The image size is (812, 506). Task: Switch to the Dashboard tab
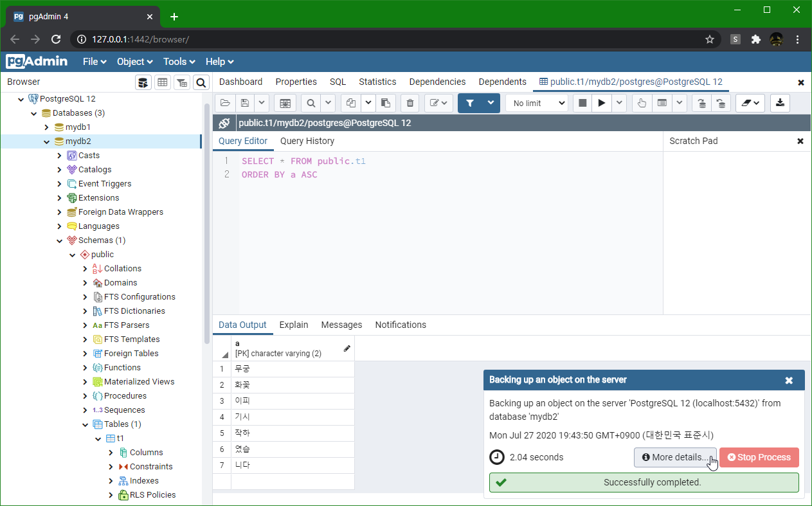click(x=241, y=82)
